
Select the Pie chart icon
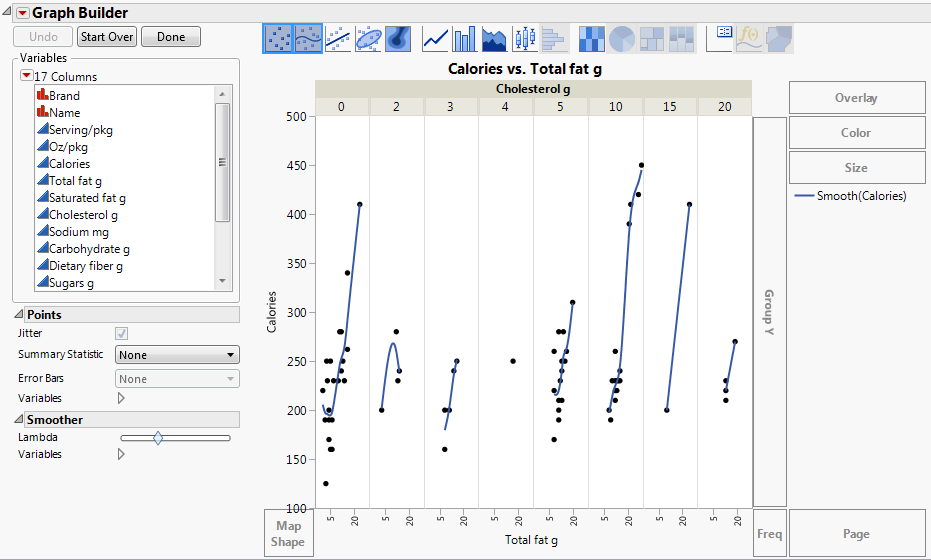[x=622, y=39]
